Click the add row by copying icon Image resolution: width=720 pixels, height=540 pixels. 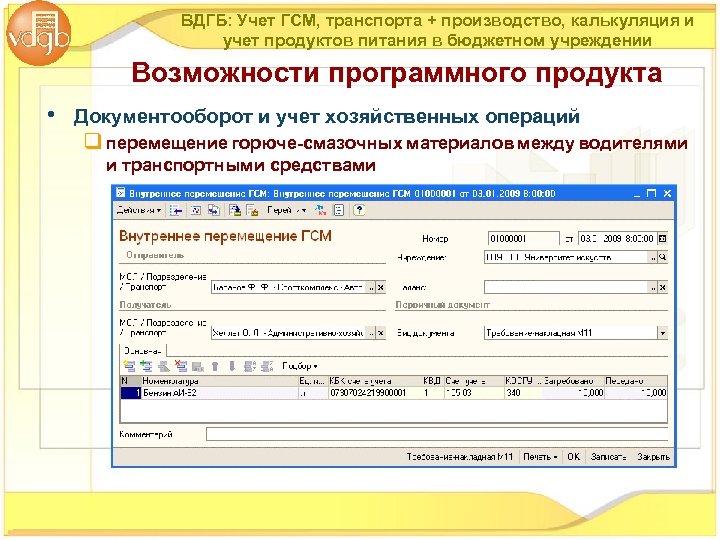pyautogui.click(x=146, y=366)
